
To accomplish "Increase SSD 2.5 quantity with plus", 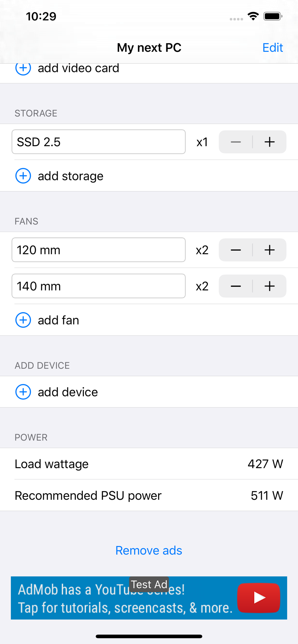I will click(270, 142).
